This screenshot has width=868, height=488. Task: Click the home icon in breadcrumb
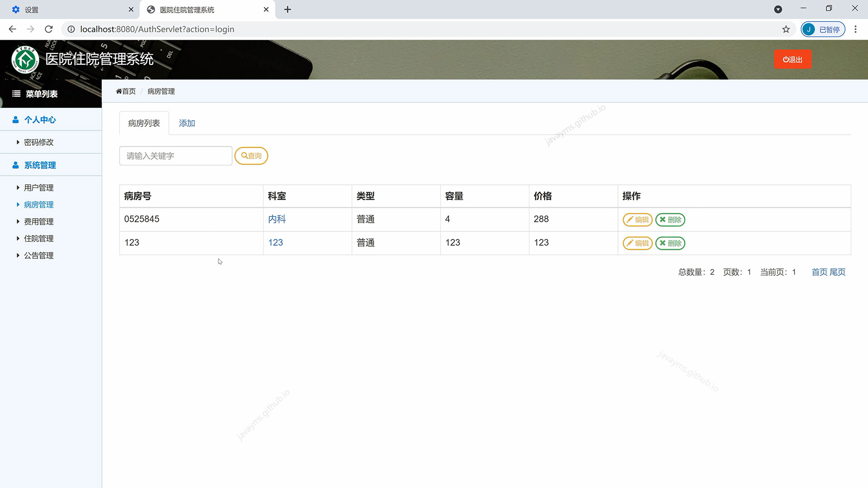coord(119,91)
